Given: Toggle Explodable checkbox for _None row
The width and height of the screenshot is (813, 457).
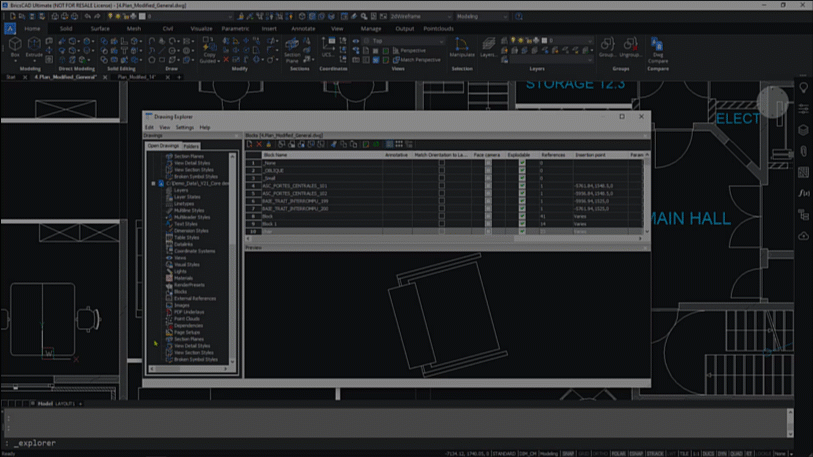Looking at the screenshot, I should coord(522,163).
